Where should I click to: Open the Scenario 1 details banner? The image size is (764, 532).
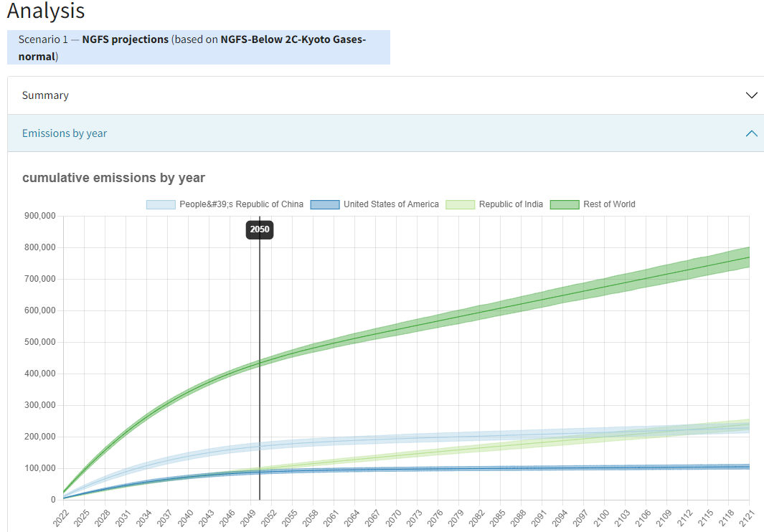point(199,47)
